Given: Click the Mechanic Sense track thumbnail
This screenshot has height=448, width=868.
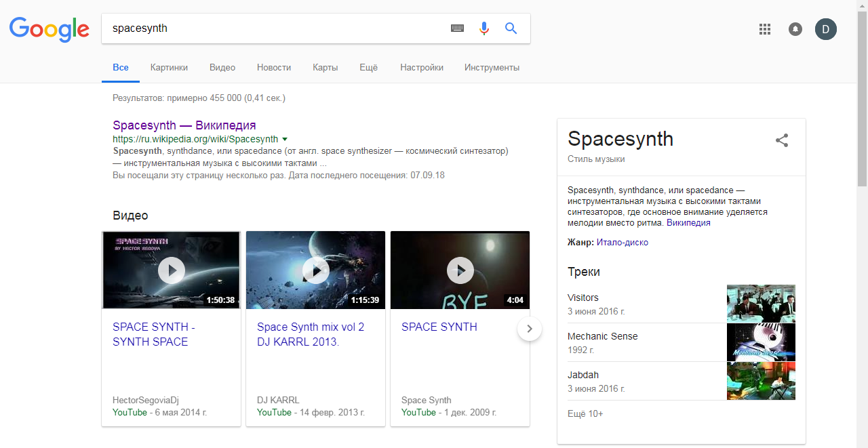Looking at the screenshot, I should point(761,342).
